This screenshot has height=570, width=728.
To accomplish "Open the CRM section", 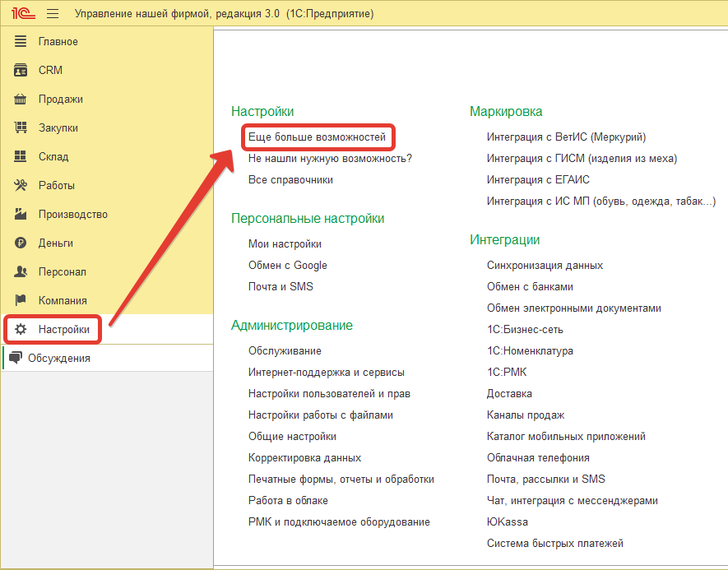I will point(50,70).
